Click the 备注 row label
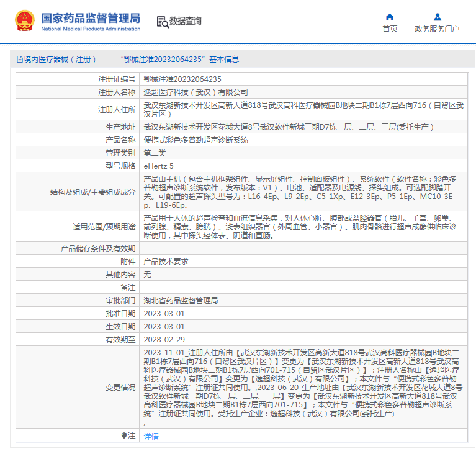 point(128,288)
